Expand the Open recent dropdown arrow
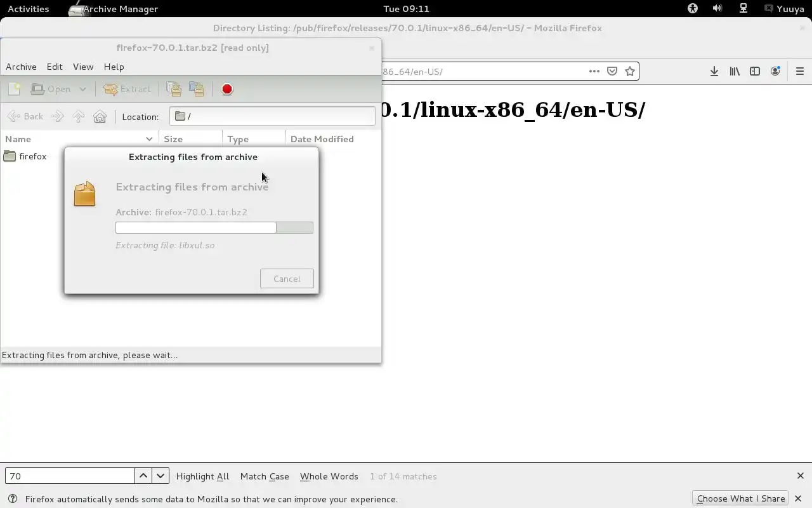Image resolution: width=812 pixels, height=508 pixels. click(x=82, y=89)
